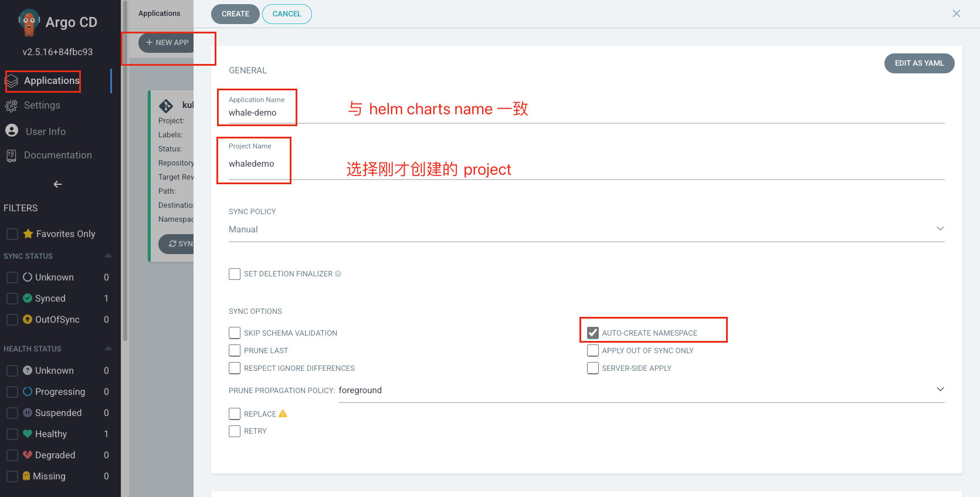This screenshot has width=980, height=497.
Task: Open Applications in the sidebar
Action: pos(52,81)
